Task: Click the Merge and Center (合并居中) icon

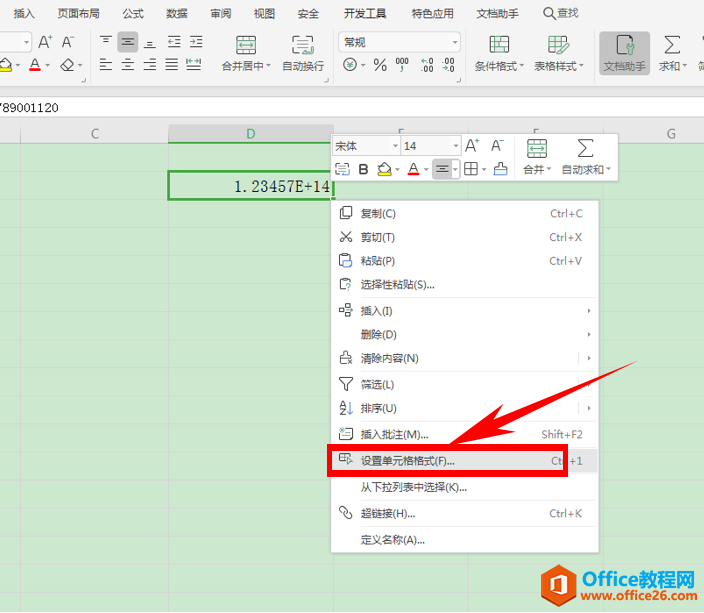Action: pos(246,45)
